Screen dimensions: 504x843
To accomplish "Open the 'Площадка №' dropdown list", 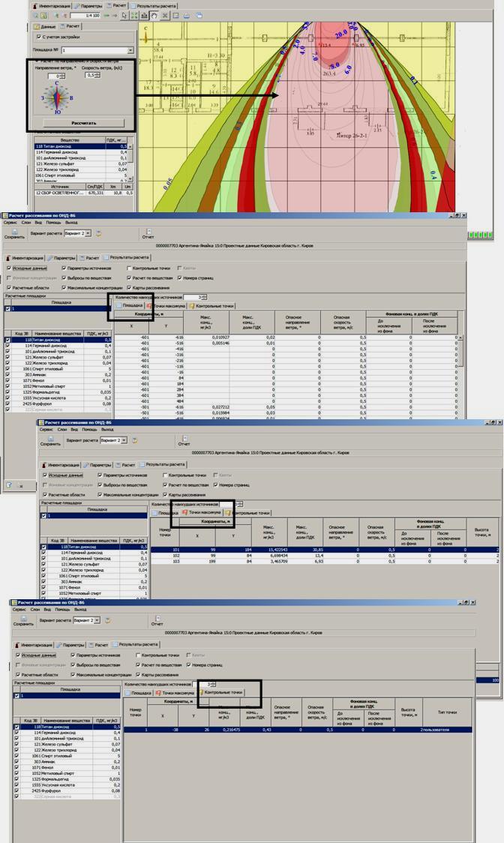I will point(130,51).
